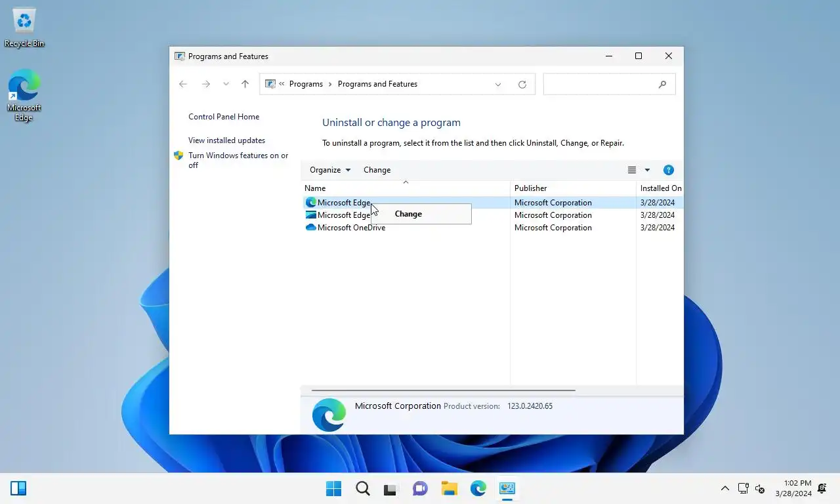Viewport: 840px width, 504px height.
Task: Click the horizontal scrollbar of the list
Action: (x=443, y=390)
